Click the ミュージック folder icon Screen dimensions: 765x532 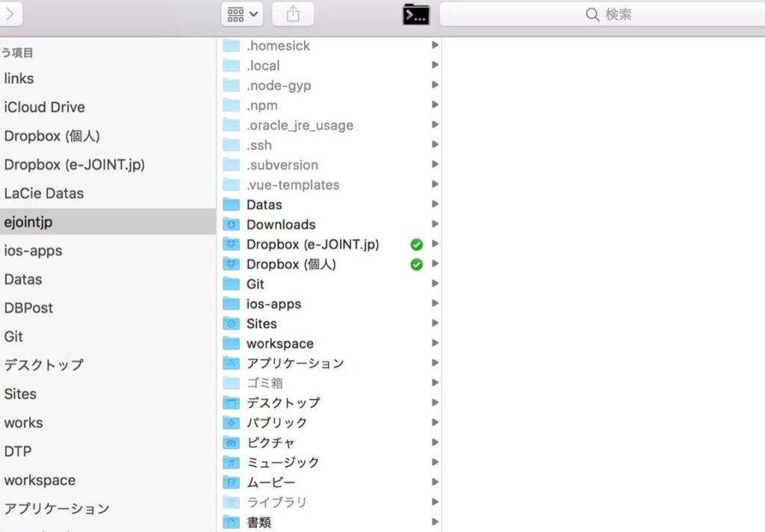point(232,463)
